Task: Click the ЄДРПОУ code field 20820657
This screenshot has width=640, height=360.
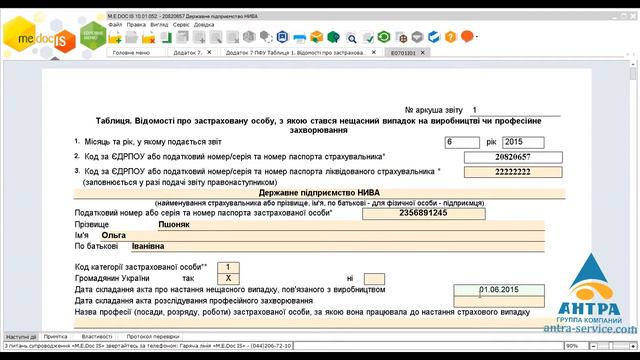Action: (513, 157)
